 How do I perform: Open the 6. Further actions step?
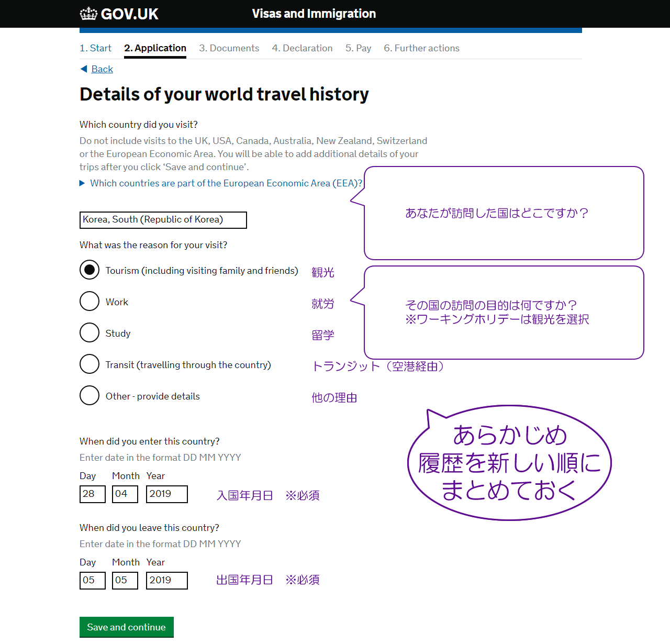click(x=421, y=48)
